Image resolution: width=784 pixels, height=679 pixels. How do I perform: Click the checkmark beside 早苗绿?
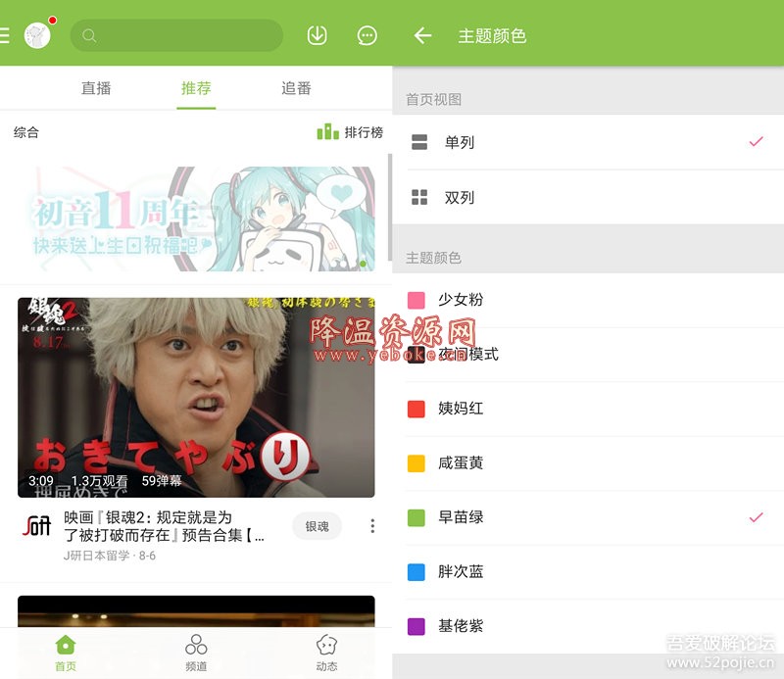click(x=756, y=517)
